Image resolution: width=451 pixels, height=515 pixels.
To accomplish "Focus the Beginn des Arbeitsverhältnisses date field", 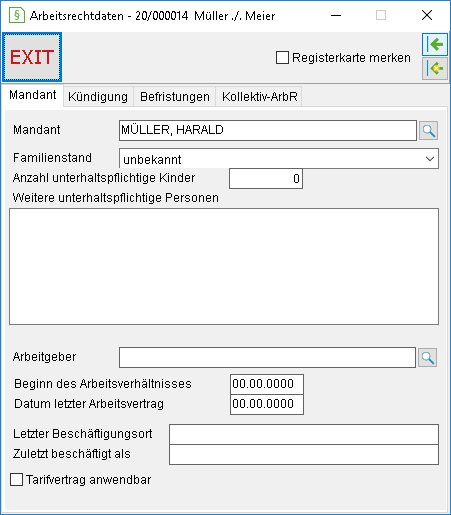I will [267, 384].
